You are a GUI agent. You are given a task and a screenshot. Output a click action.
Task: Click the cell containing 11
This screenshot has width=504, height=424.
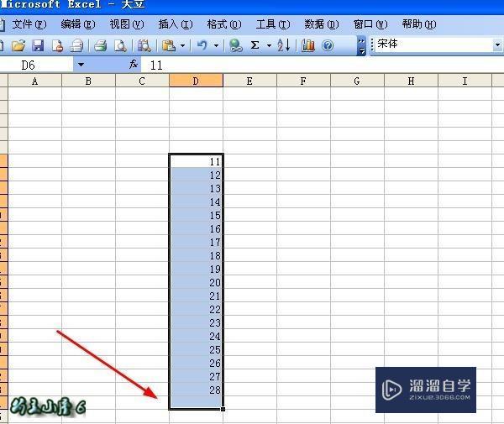[x=196, y=161]
